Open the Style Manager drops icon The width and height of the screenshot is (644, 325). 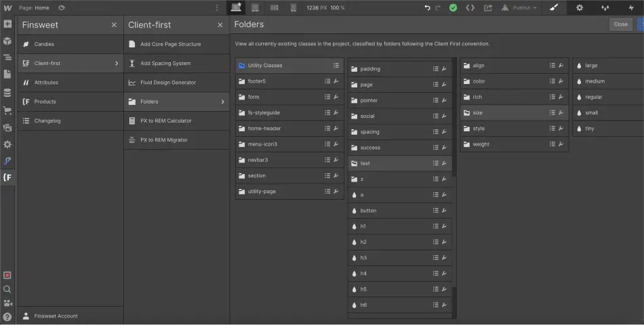point(605,7)
